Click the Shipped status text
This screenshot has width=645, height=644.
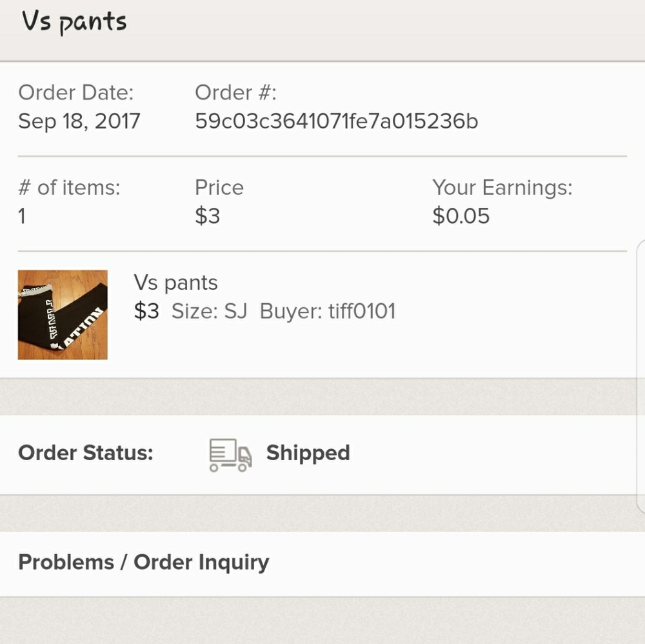pyautogui.click(x=308, y=452)
